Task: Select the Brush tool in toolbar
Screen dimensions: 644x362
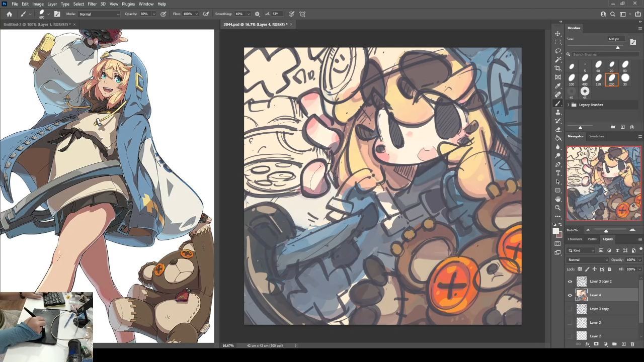Action: click(x=558, y=103)
